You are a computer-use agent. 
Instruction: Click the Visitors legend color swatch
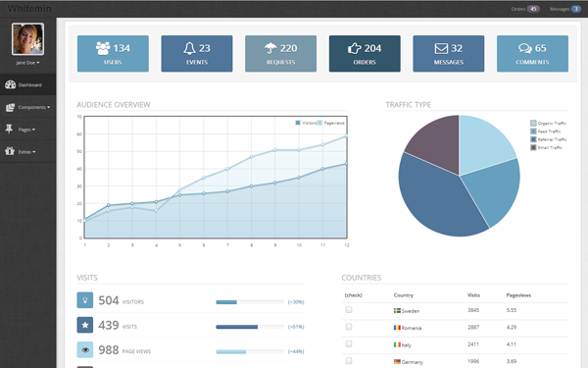pos(298,123)
